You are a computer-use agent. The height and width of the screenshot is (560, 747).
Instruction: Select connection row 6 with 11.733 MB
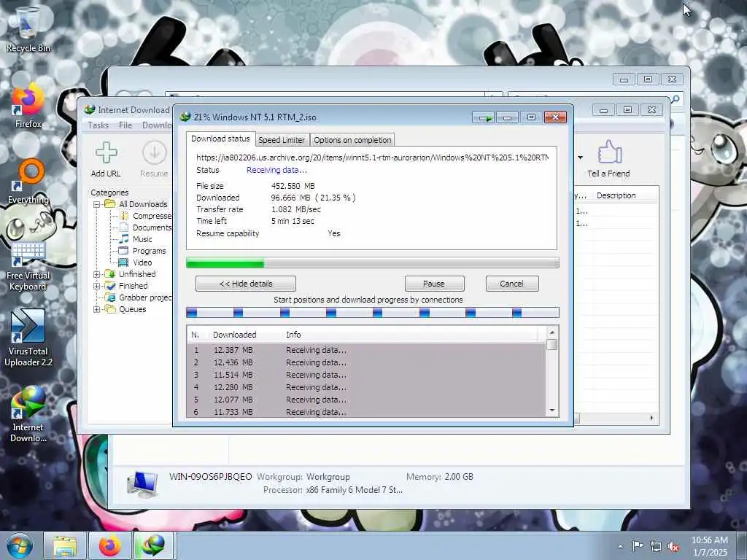[366, 413]
